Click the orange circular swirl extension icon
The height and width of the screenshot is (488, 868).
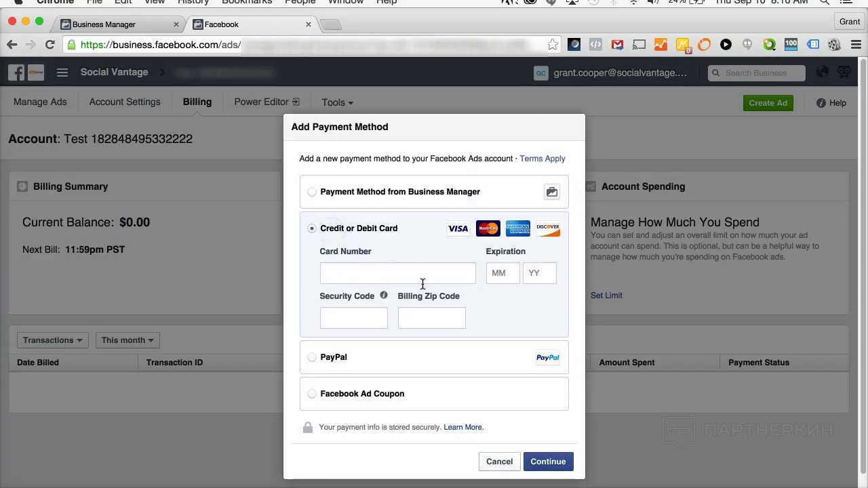click(x=704, y=45)
